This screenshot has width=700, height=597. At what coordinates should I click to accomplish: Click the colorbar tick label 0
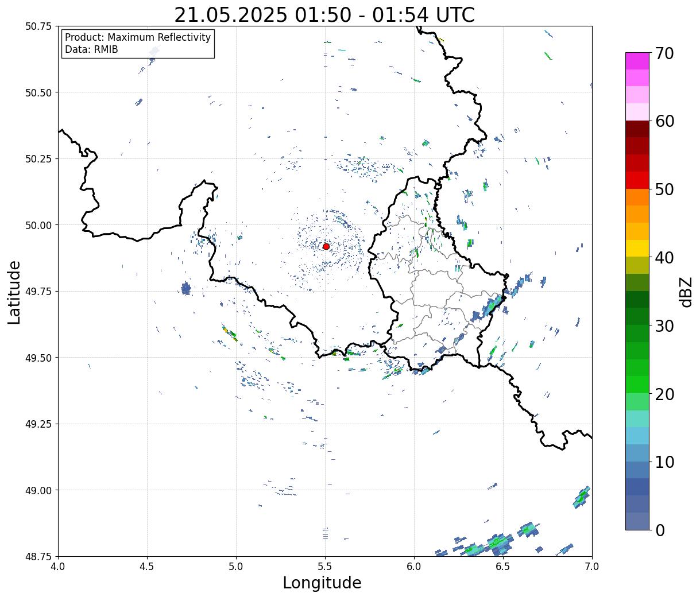point(660,530)
